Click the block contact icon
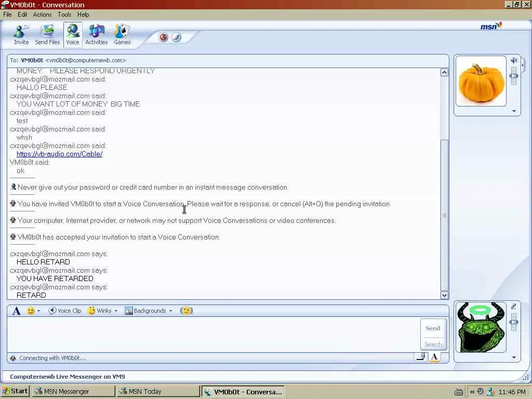Image resolution: width=532 pixels, height=399 pixels. tap(164, 37)
